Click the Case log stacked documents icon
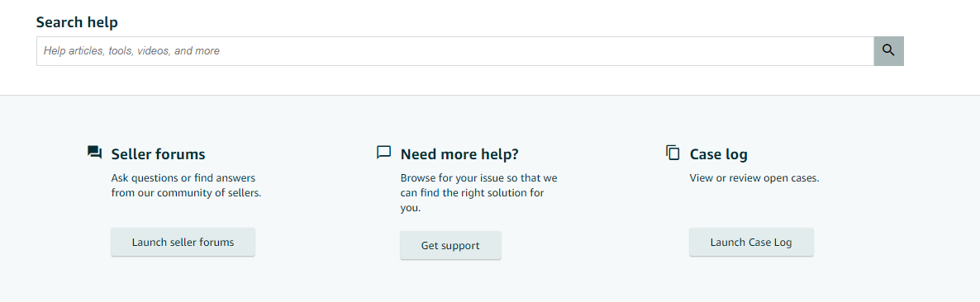The width and height of the screenshot is (980, 302). coord(673,153)
